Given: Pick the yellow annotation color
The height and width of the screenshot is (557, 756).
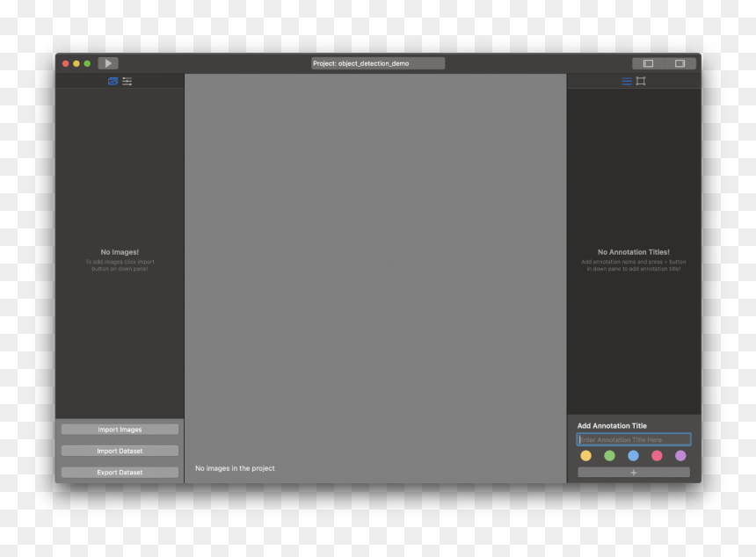Looking at the screenshot, I should (x=585, y=456).
